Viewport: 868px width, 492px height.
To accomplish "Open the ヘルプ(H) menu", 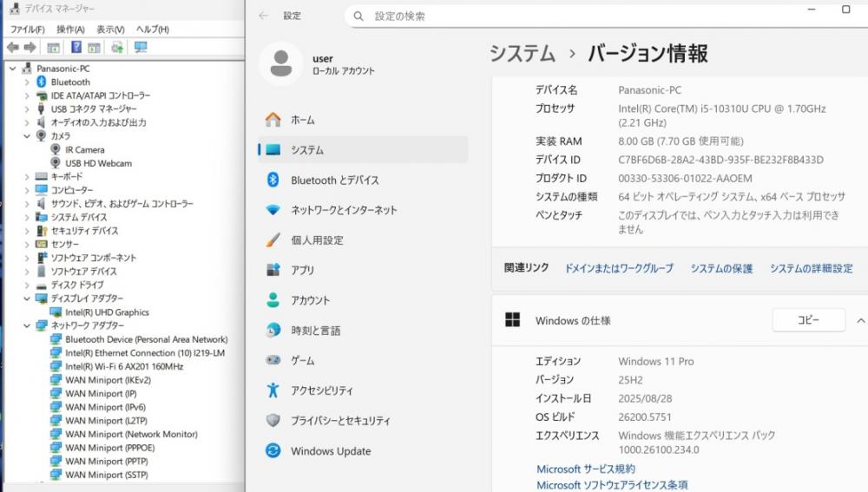I will pyautogui.click(x=152, y=30).
